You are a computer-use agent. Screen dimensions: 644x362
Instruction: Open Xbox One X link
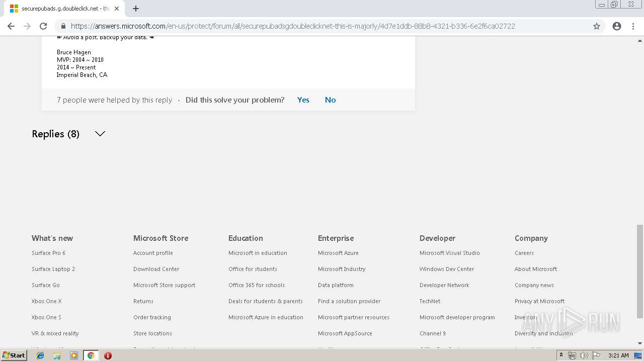pyautogui.click(x=47, y=301)
